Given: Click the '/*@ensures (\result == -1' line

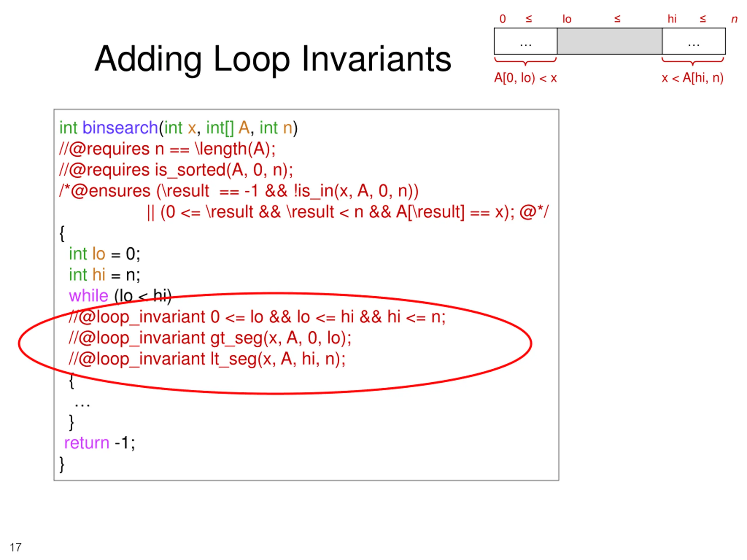Looking at the screenshot, I should (x=239, y=191).
